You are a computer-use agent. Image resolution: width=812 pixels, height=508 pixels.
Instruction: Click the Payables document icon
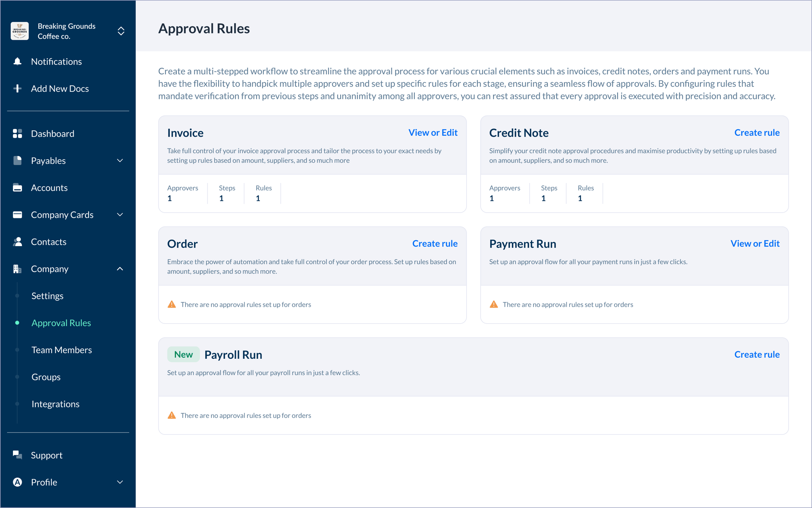[x=17, y=161]
